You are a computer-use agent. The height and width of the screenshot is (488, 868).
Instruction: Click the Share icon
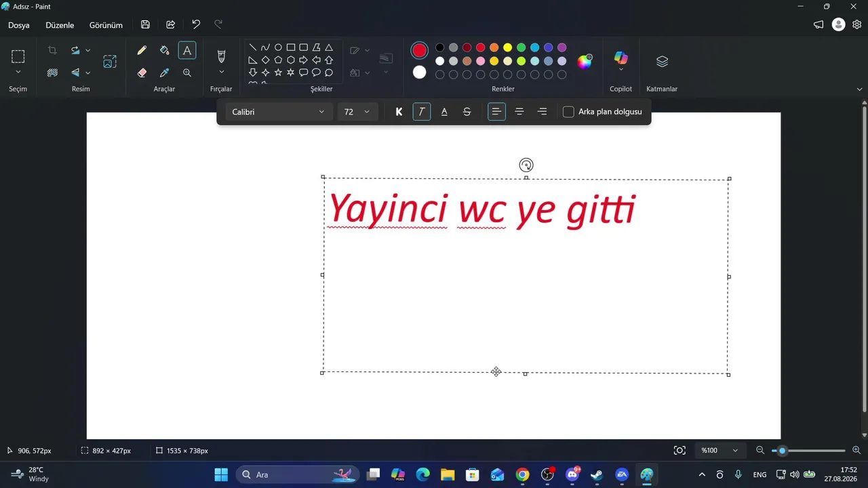pyautogui.click(x=171, y=24)
